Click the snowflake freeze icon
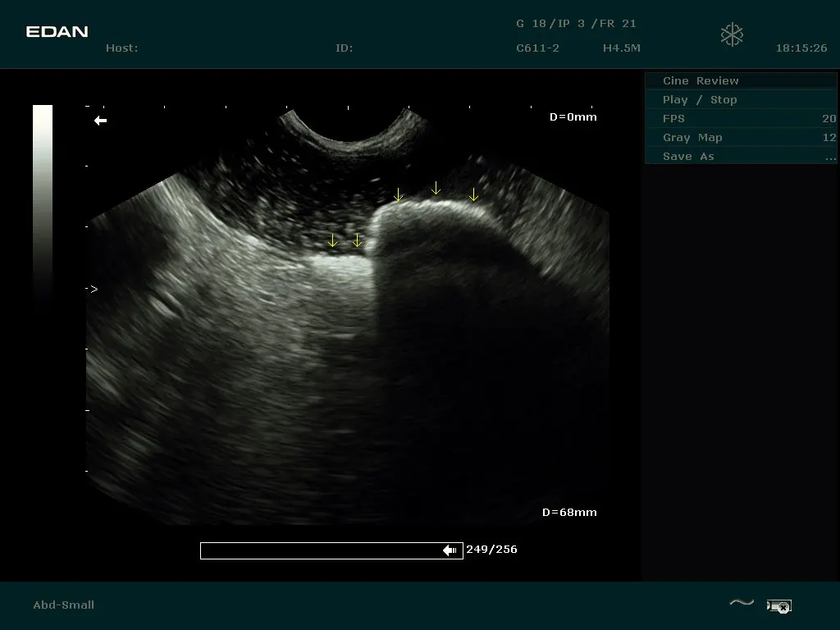This screenshot has height=630, width=840. pyautogui.click(x=732, y=34)
